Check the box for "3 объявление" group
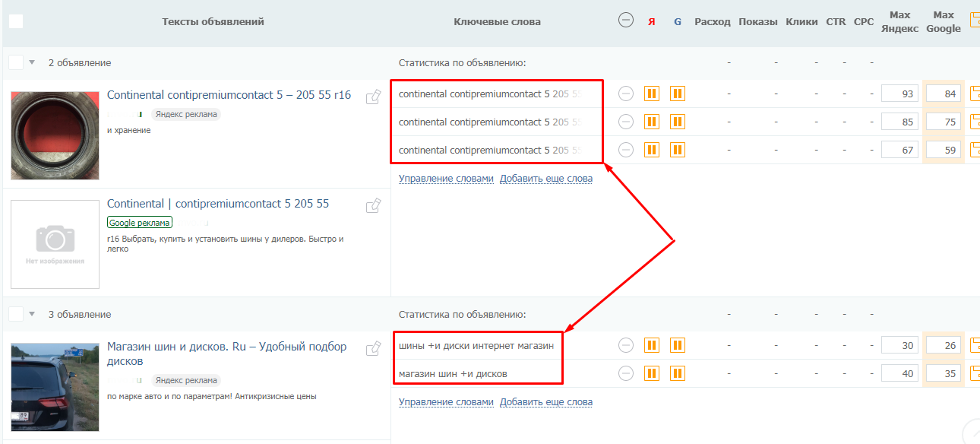This screenshot has width=980, height=444. (16, 314)
